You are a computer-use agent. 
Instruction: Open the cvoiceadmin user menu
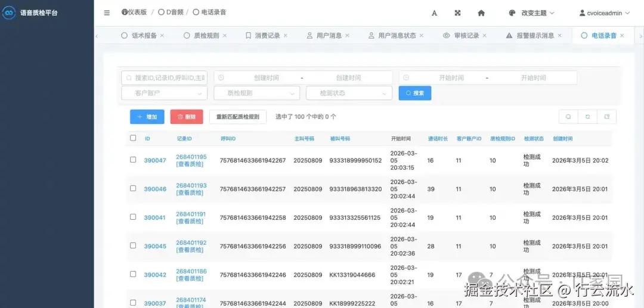point(604,13)
